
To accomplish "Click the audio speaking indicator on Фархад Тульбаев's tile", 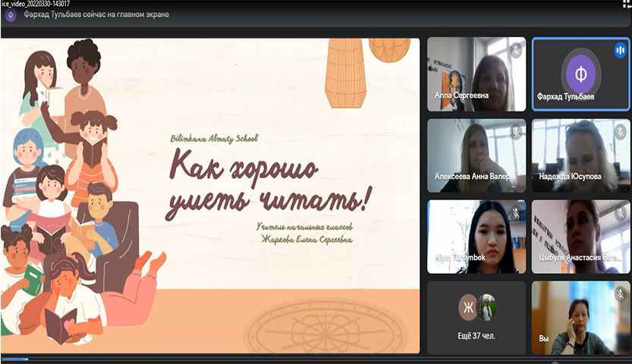I will click(x=619, y=50).
